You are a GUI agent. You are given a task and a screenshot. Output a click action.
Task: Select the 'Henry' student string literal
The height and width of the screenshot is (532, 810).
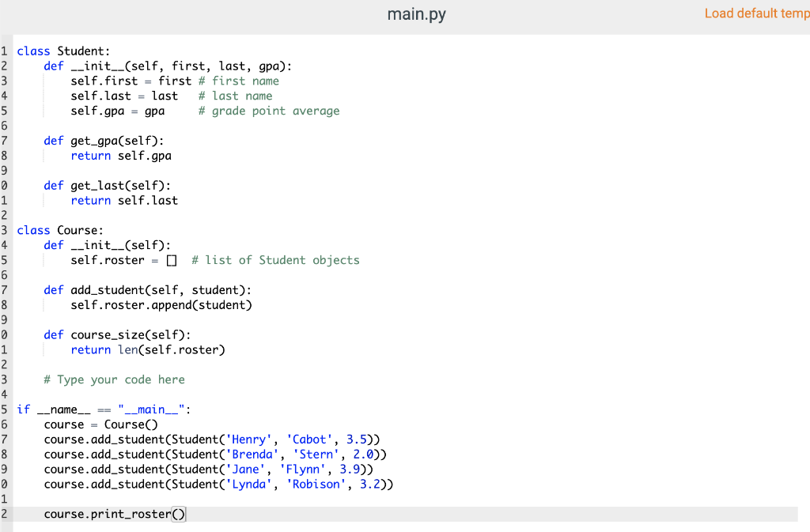(248, 439)
